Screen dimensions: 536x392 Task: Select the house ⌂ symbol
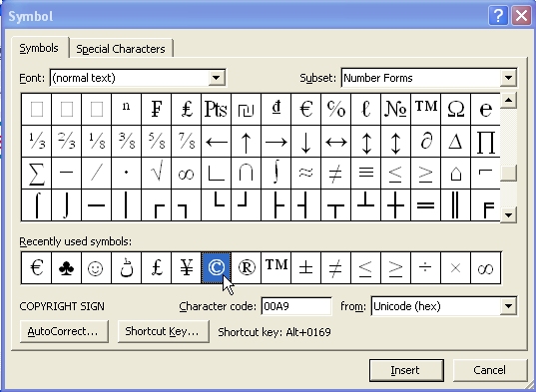point(456,174)
